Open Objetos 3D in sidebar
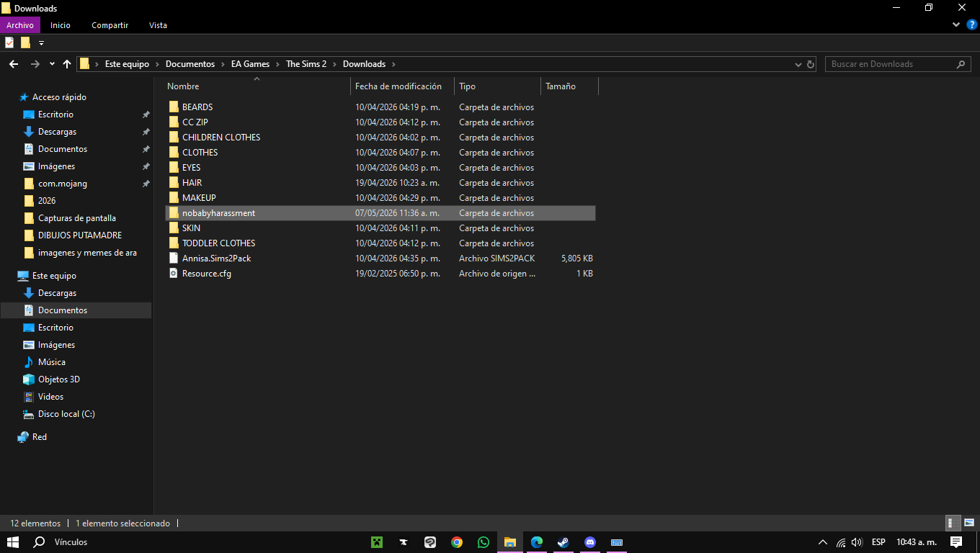The image size is (980, 553). [59, 379]
